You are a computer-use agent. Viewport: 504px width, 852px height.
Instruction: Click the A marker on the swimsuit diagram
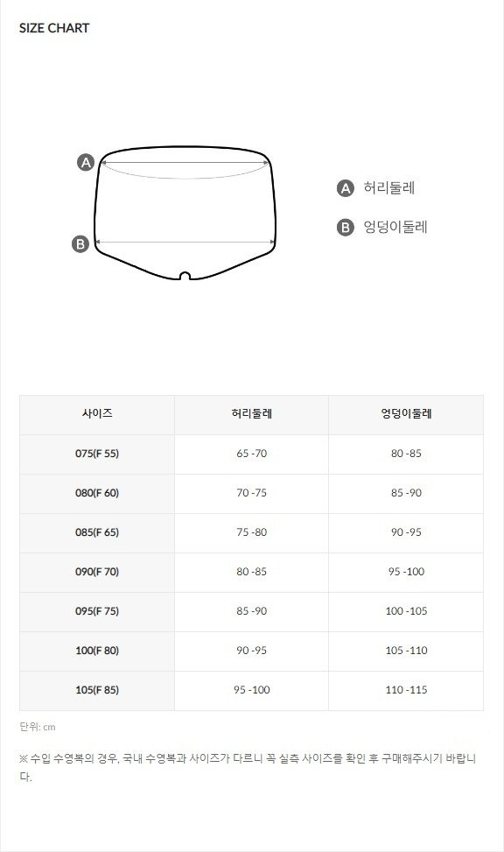[86, 162]
